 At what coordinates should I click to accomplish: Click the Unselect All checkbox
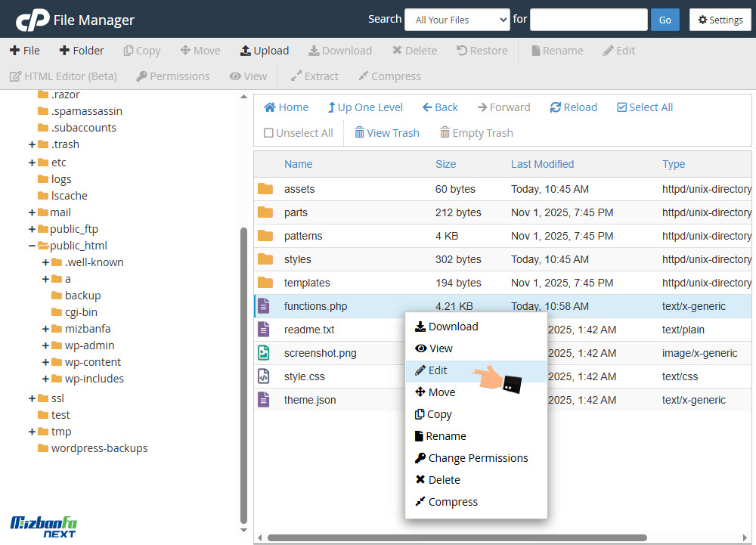tap(268, 133)
